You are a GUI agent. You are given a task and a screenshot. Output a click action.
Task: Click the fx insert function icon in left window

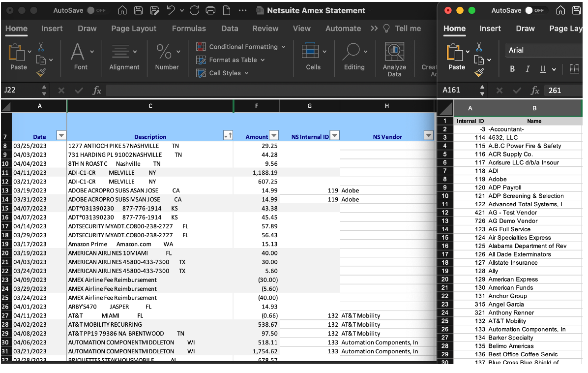click(97, 90)
